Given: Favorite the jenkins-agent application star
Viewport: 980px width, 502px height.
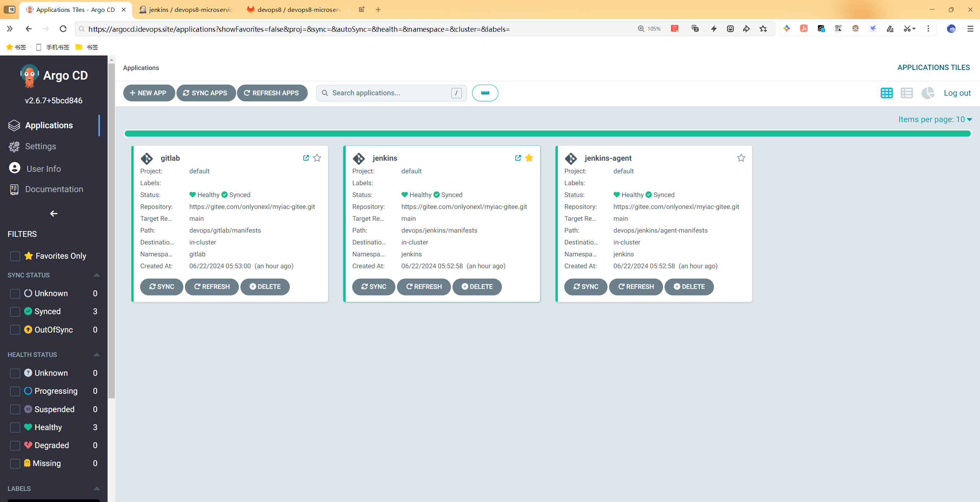Looking at the screenshot, I should click(741, 158).
